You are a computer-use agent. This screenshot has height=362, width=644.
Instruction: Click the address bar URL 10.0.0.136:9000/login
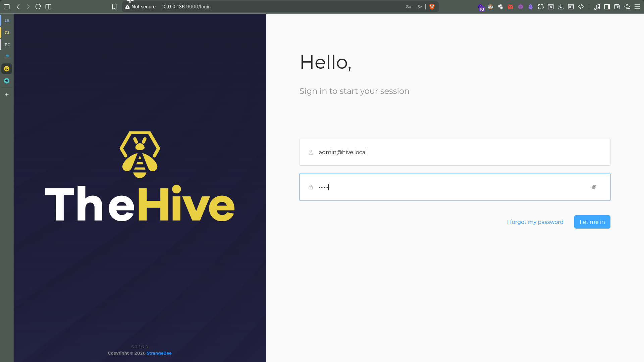pyautogui.click(x=186, y=7)
